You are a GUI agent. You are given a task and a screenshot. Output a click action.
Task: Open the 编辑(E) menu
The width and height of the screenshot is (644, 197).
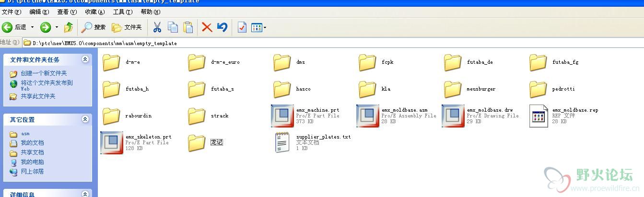(x=39, y=12)
